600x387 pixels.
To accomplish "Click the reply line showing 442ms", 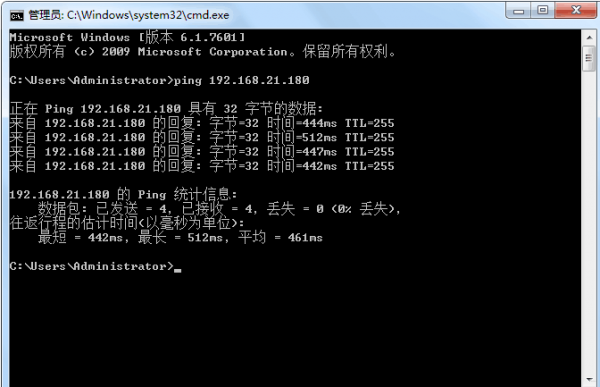I will point(202,166).
